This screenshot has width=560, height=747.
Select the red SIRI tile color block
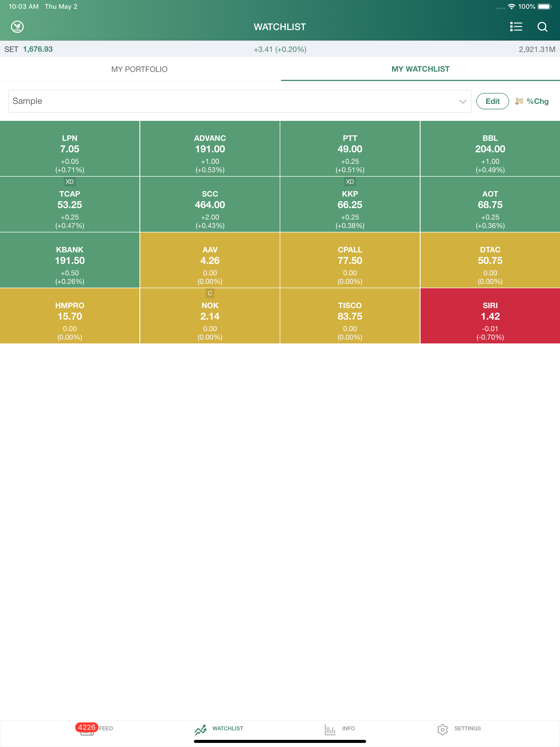[490, 316]
